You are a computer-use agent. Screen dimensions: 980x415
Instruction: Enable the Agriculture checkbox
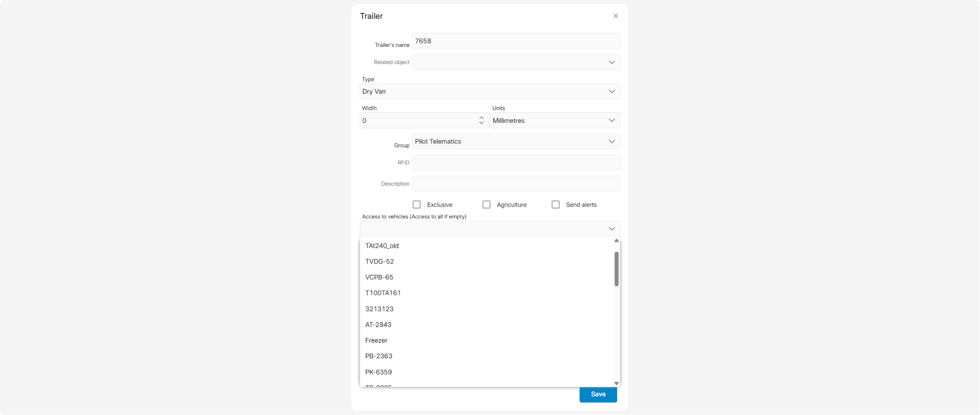(486, 204)
